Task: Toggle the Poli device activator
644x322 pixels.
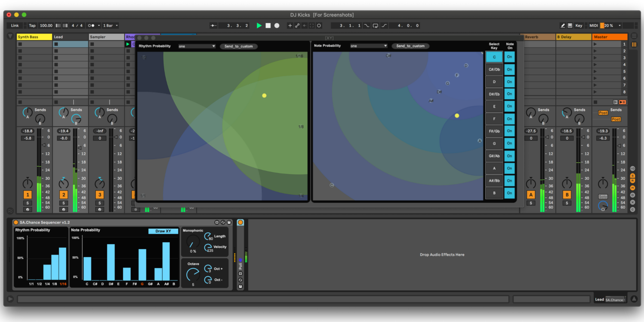Action: point(240,222)
